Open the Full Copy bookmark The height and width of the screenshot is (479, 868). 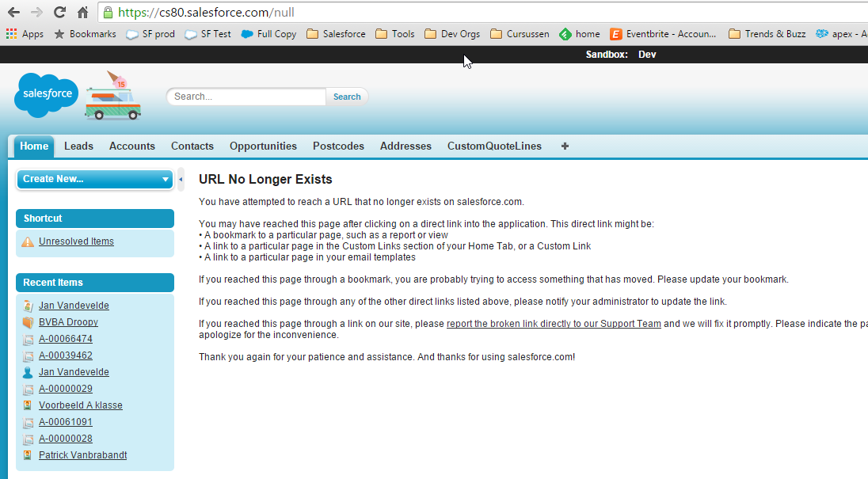point(269,34)
